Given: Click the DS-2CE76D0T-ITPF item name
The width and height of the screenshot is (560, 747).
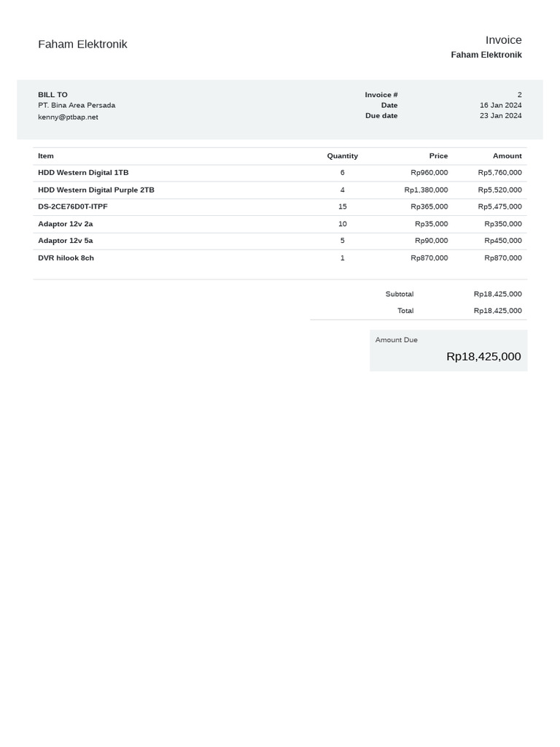Looking at the screenshot, I should 73,206.
